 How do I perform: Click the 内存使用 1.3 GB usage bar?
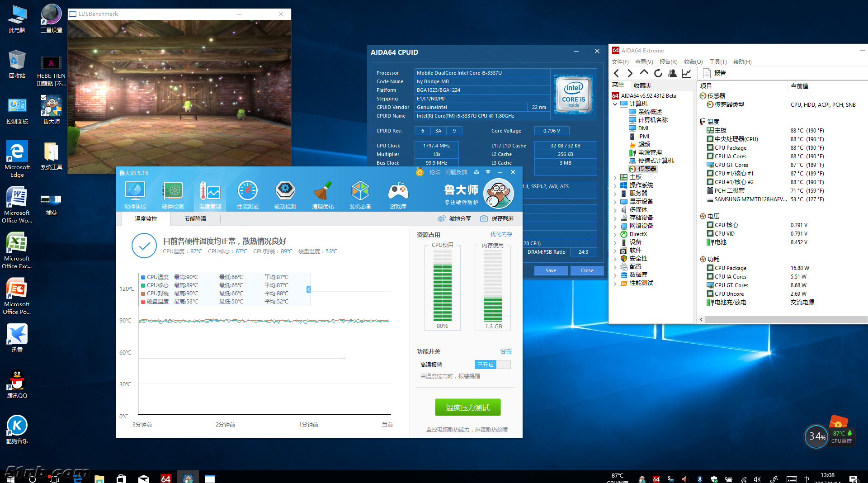[493, 286]
